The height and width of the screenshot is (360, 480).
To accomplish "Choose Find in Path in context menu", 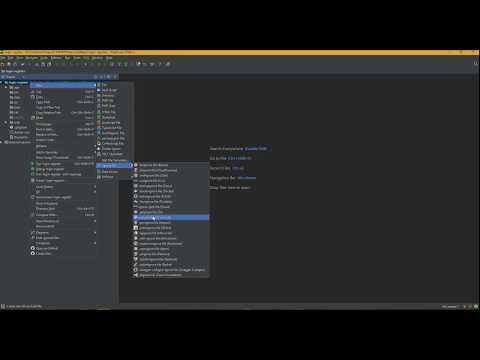I will pos(63,129).
